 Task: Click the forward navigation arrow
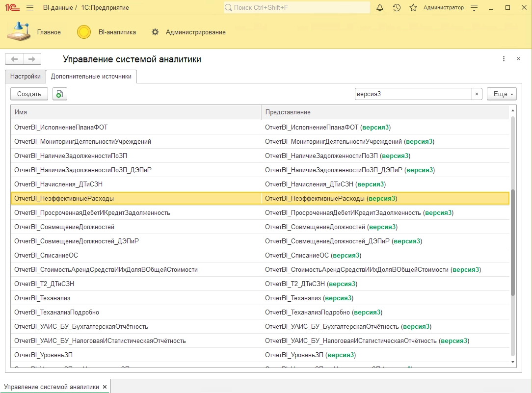(x=32, y=59)
